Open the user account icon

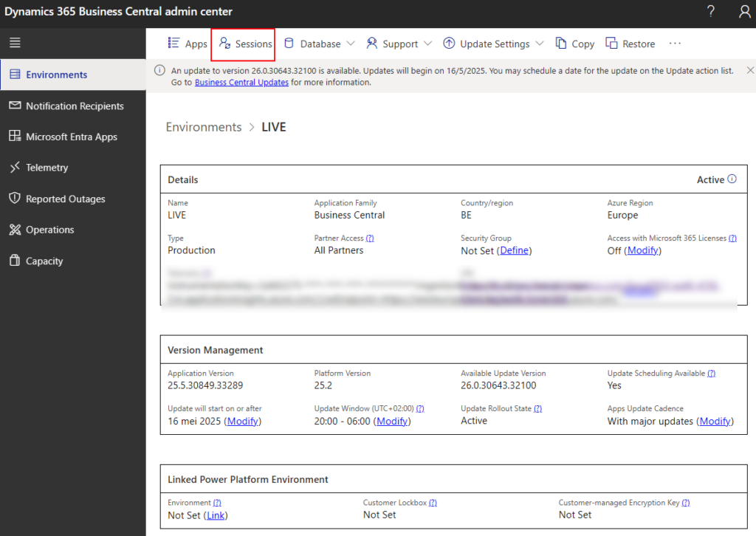[744, 11]
